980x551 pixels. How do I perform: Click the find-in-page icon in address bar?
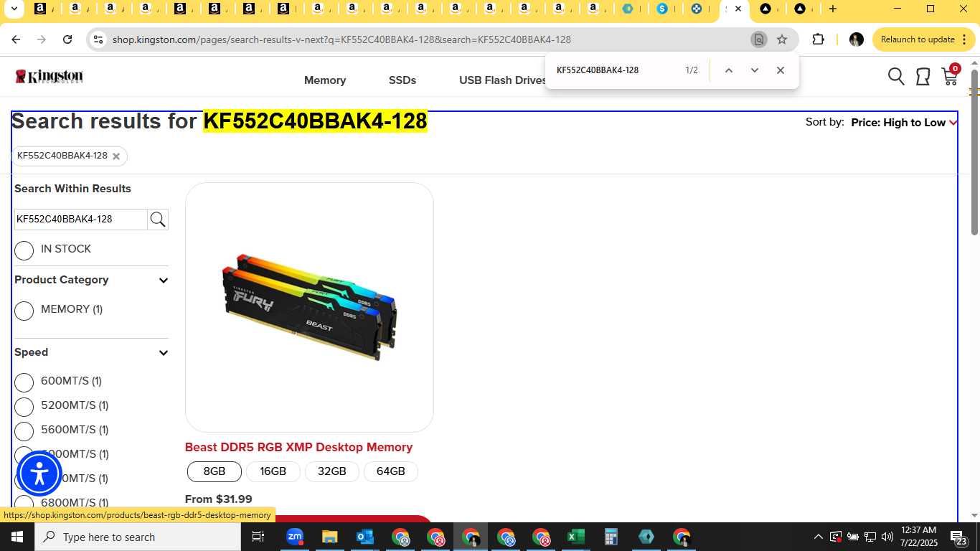[x=758, y=39]
